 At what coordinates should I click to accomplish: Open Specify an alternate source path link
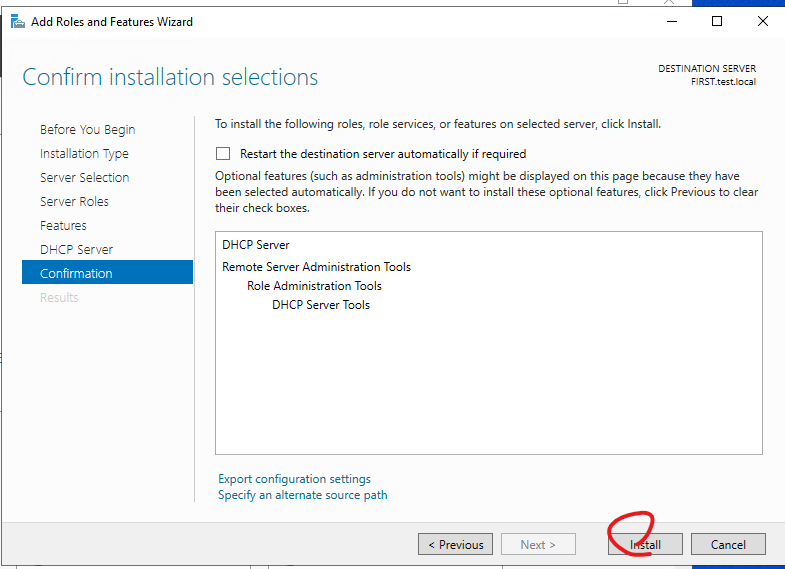tap(302, 495)
